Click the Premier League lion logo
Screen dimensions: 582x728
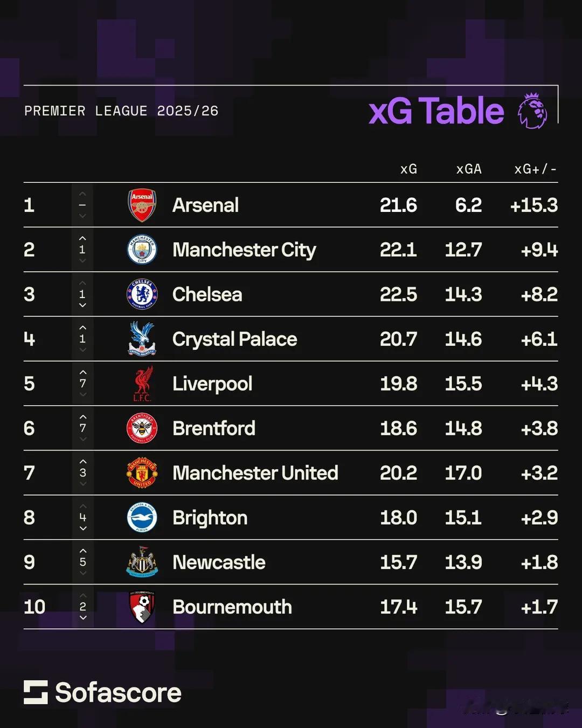click(x=532, y=111)
